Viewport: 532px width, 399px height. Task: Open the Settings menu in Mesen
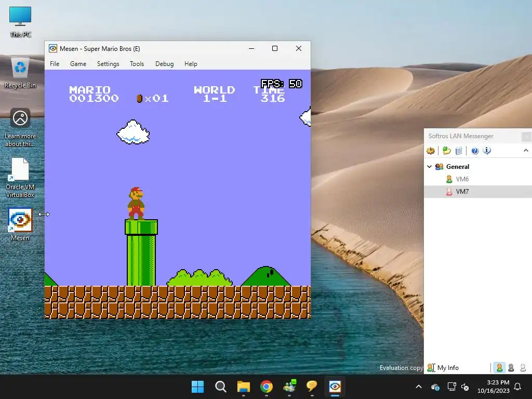pos(108,64)
